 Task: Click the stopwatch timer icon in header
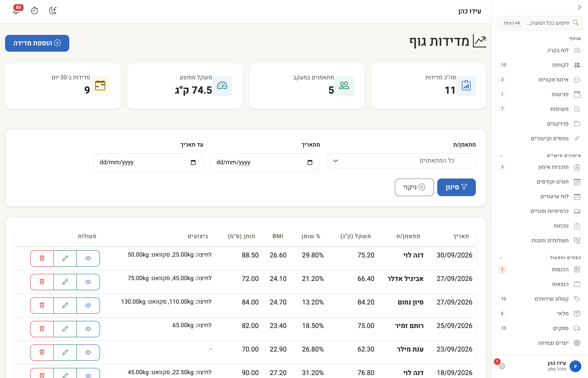pyautogui.click(x=34, y=10)
